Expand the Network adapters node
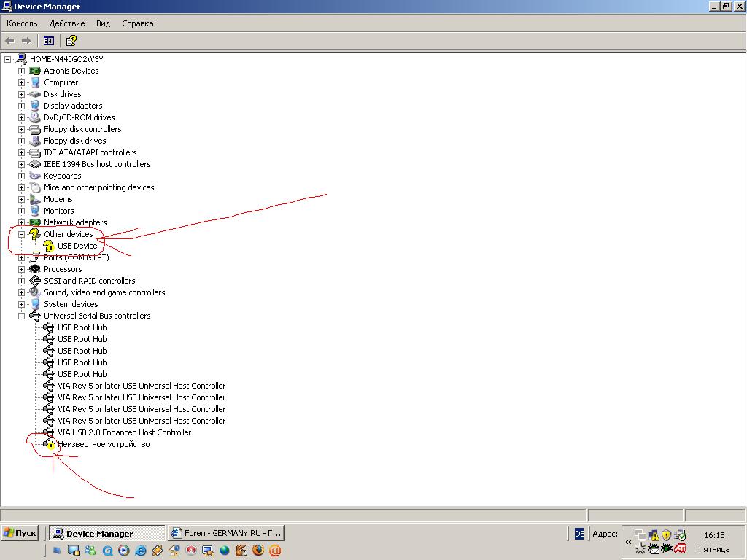This screenshot has height=560, width=747. (21, 222)
